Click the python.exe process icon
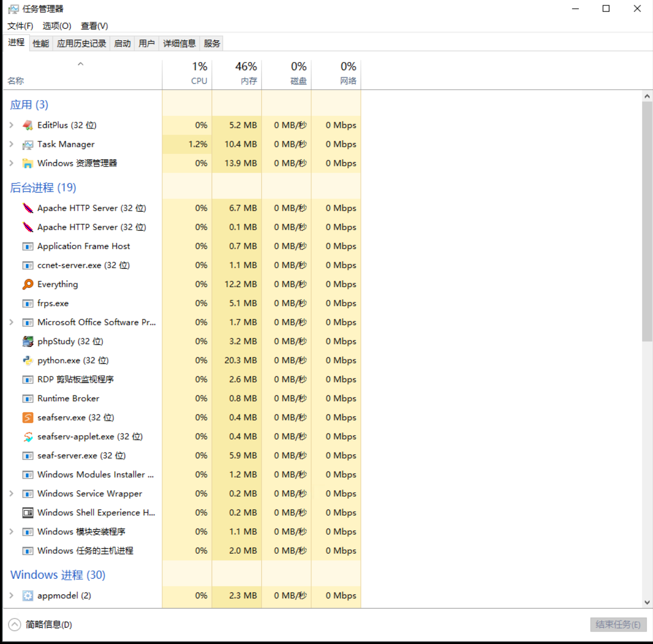The image size is (653, 644). pyautogui.click(x=28, y=361)
